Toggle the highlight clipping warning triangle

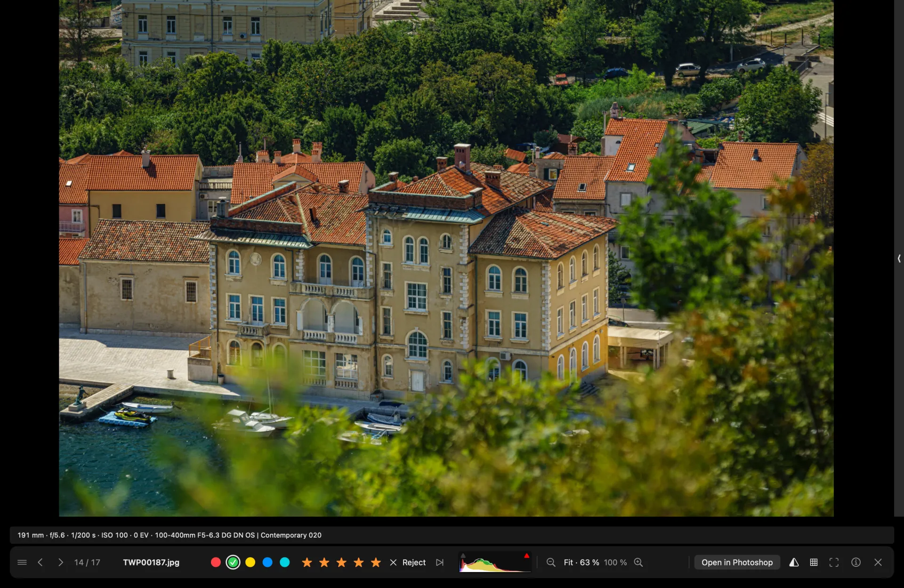coord(526,556)
